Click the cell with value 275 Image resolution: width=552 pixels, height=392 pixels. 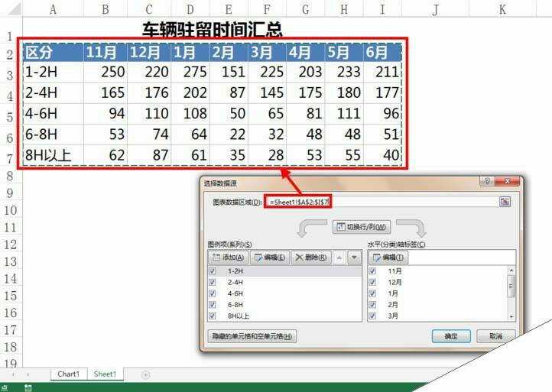click(x=190, y=72)
